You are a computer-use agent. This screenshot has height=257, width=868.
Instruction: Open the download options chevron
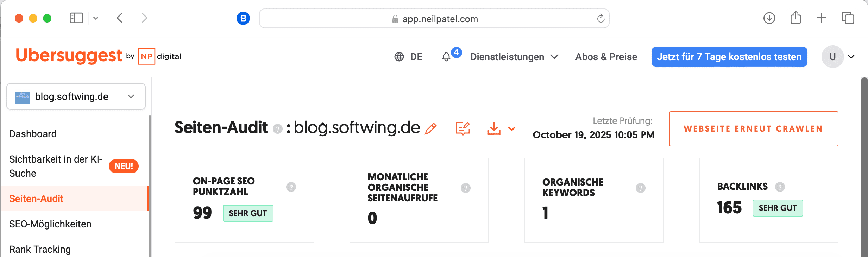(x=512, y=129)
